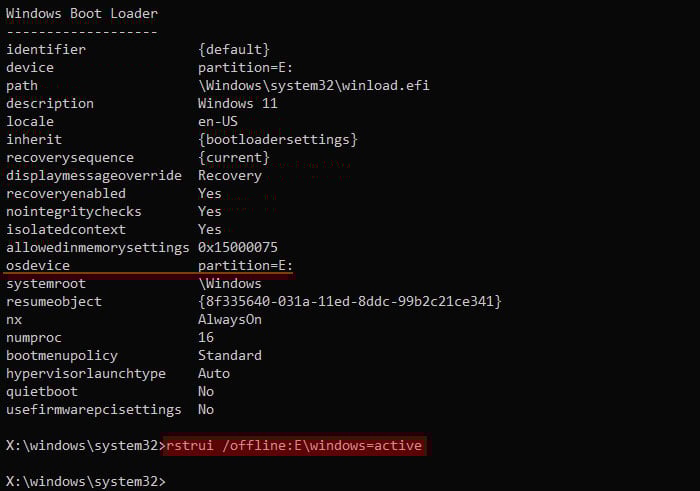Click the {current} recoverysequence value
The height and width of the screenshot is (491, 700).
(234, 158)
